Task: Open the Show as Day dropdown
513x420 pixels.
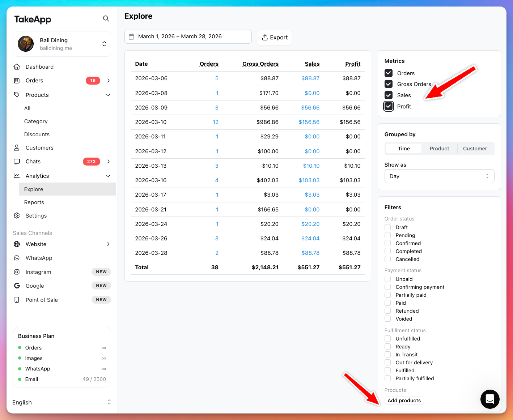Action: [439, 176]
